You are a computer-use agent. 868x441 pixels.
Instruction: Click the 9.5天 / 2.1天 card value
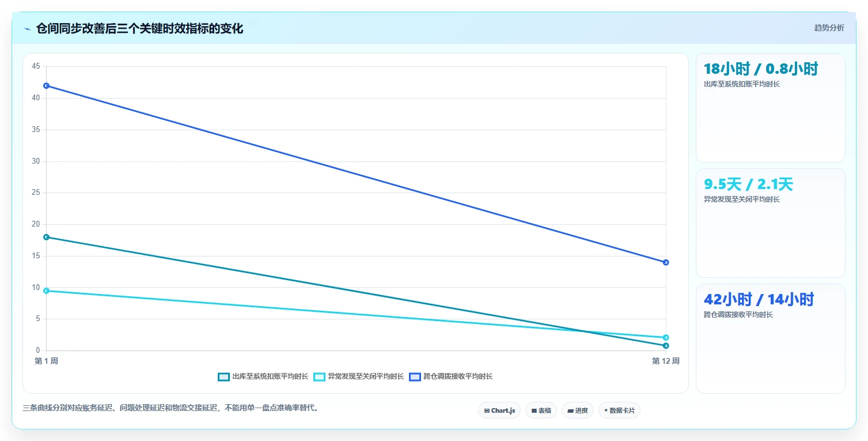[748, 184]
